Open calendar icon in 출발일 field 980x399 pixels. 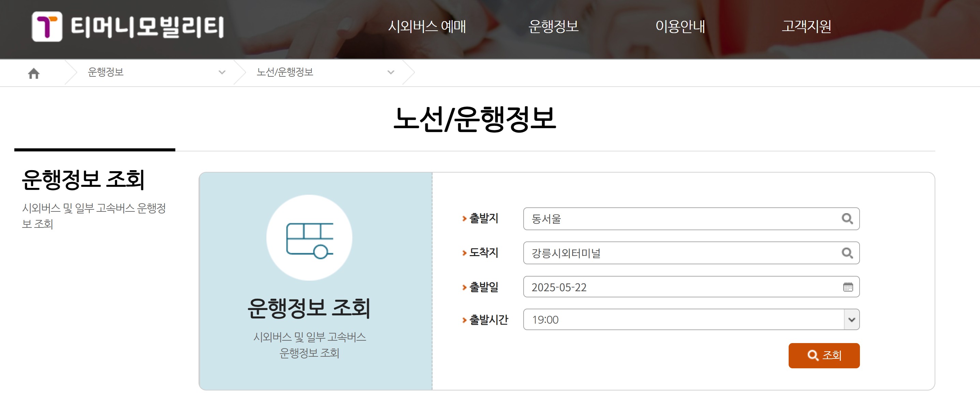coord(848,287)
